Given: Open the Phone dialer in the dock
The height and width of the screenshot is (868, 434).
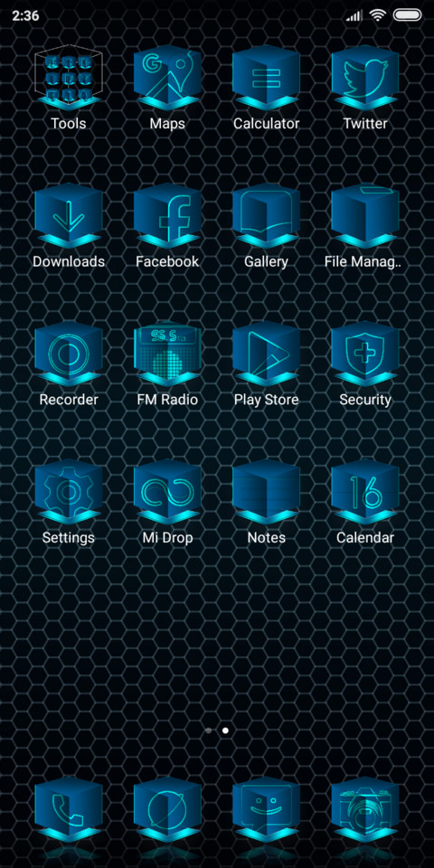Looking at the screenshot, I should point(69,809).
